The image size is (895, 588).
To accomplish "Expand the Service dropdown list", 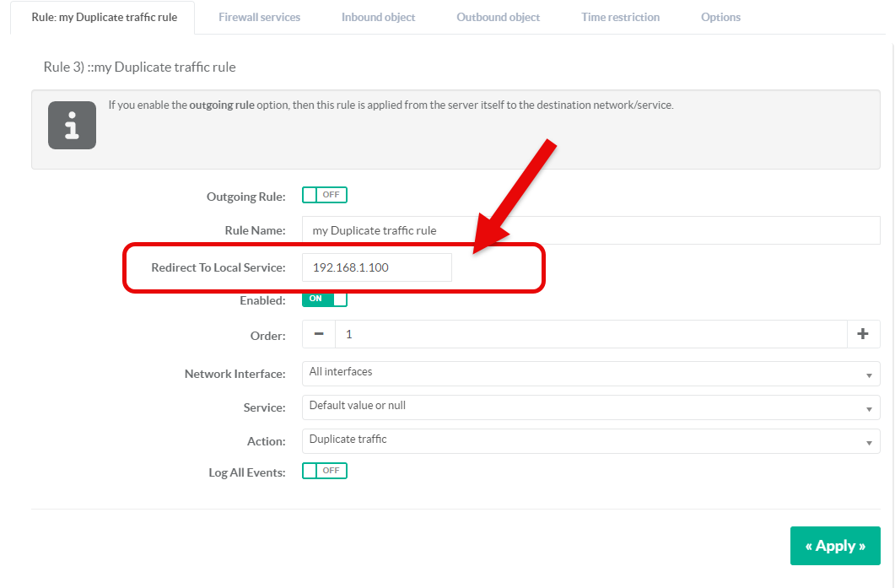I will pyautogui.click(x=590, y=407).
